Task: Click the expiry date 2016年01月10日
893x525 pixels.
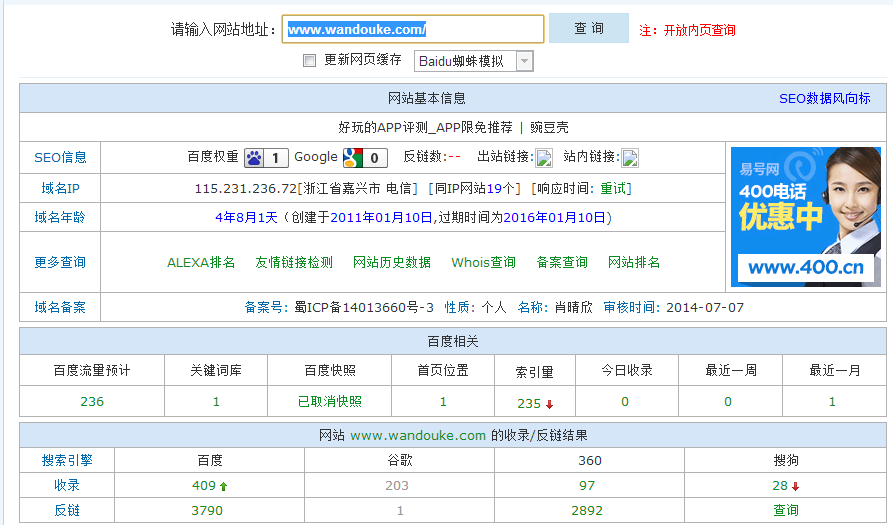Action: tap(555, 218)
